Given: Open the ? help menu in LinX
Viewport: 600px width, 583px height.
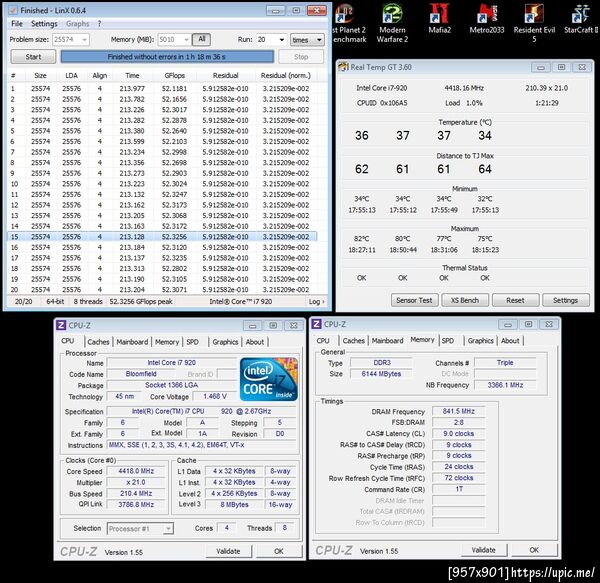Looking at the screenshot, I should click(x=99, y=24).
